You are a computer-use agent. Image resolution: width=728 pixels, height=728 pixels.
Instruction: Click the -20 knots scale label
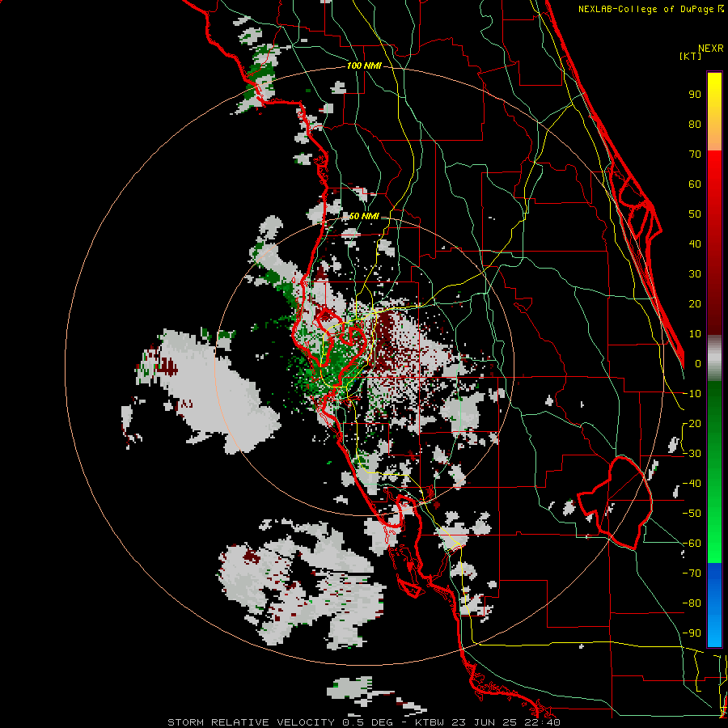[x=692, y=423]
